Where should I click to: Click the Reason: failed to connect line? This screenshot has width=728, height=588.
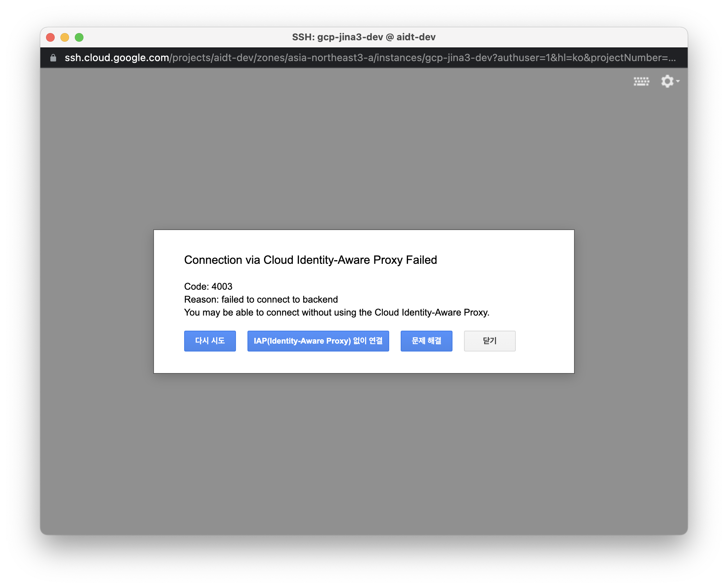[261, 299]
